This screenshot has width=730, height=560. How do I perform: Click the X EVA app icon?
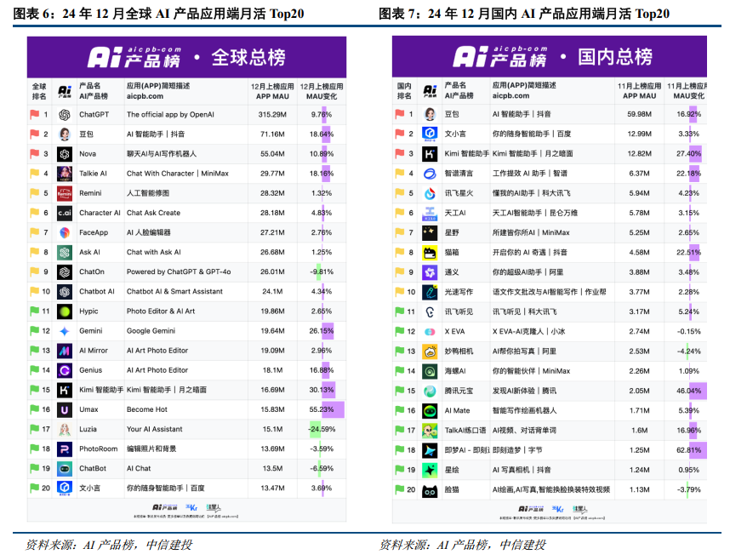click(x=430, y=332)
